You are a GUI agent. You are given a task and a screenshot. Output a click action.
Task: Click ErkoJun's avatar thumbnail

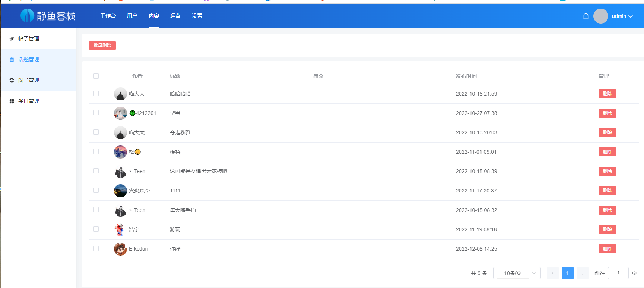click(x=120, y=249)
